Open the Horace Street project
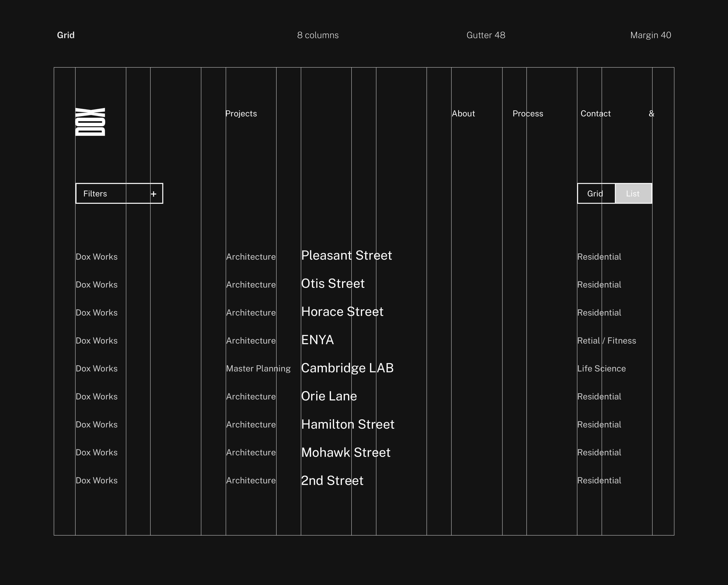 coord(342,312)
